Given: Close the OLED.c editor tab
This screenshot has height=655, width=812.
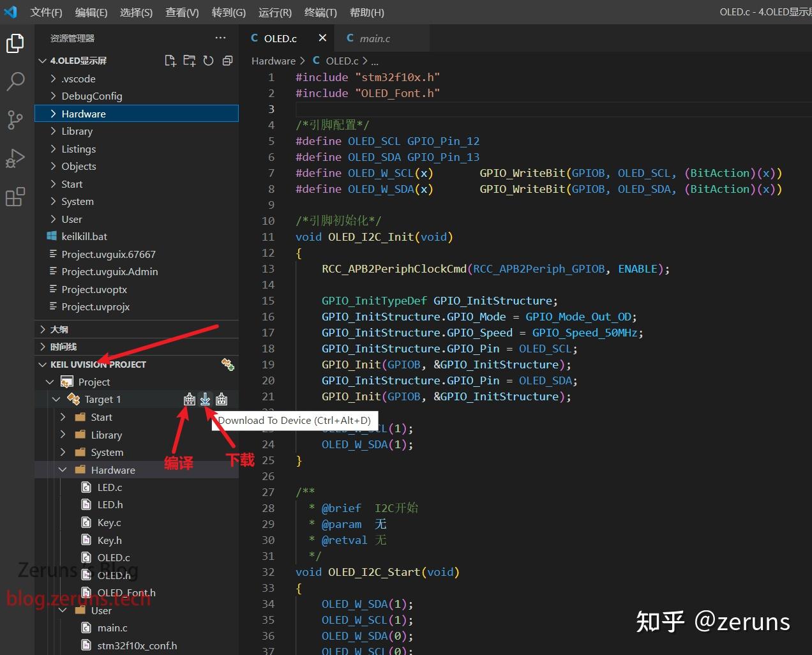Looking at the screenshot, I should pos(322,38).
